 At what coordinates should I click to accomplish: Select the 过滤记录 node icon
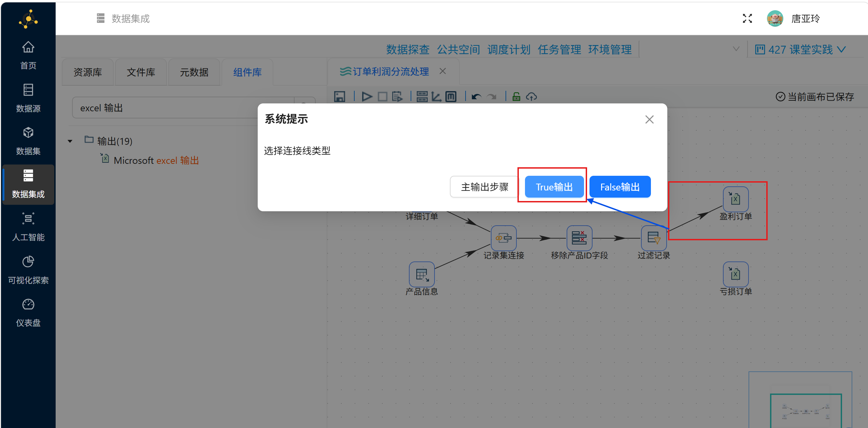pos(653,238)
